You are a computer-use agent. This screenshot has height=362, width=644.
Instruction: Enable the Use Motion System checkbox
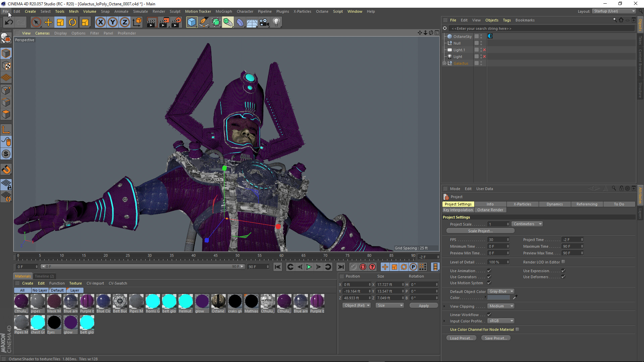pyautogui.click(x=489, y=283)
